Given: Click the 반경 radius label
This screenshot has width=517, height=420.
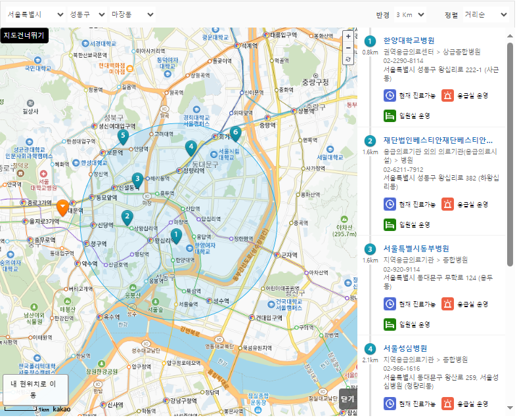Looking at the screenshot, I should (383, 15).
